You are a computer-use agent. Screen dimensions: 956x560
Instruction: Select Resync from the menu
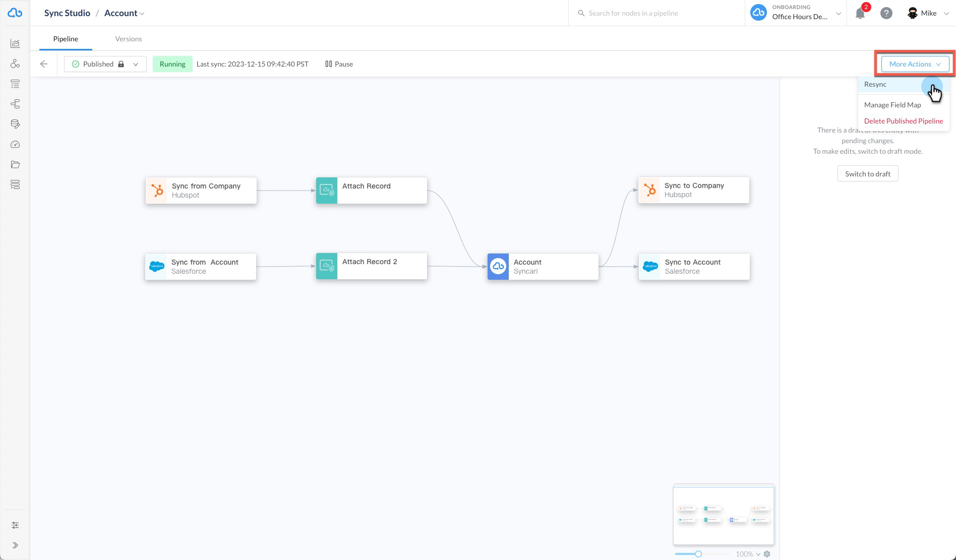click(904, 84)
